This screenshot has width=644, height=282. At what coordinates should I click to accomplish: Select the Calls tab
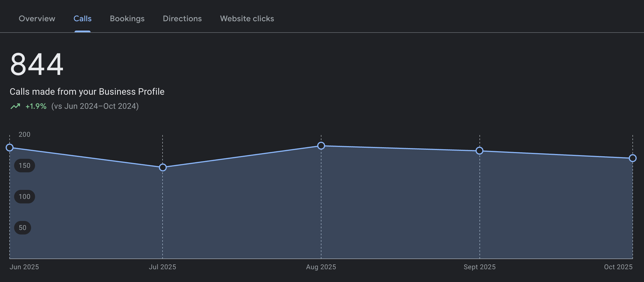[x=83, y=19]
